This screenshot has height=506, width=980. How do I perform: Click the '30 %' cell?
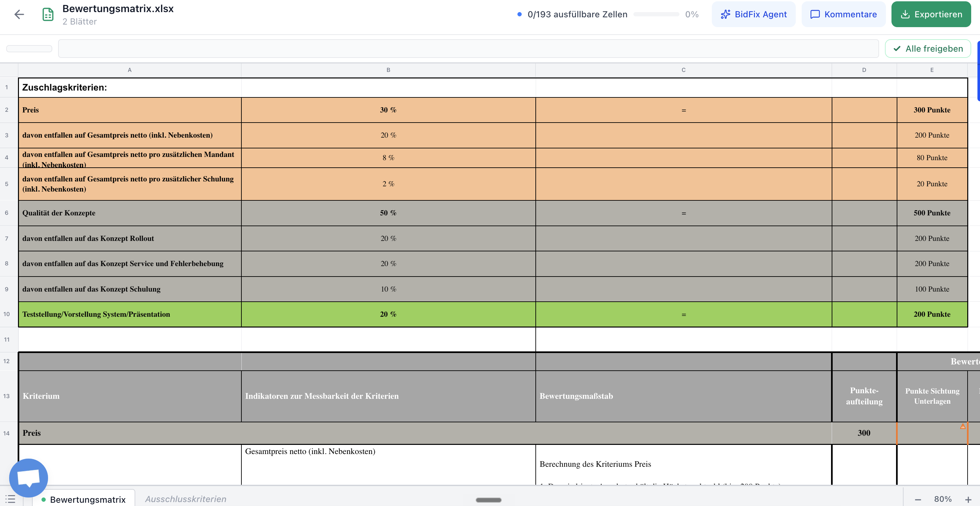[388, 110]
